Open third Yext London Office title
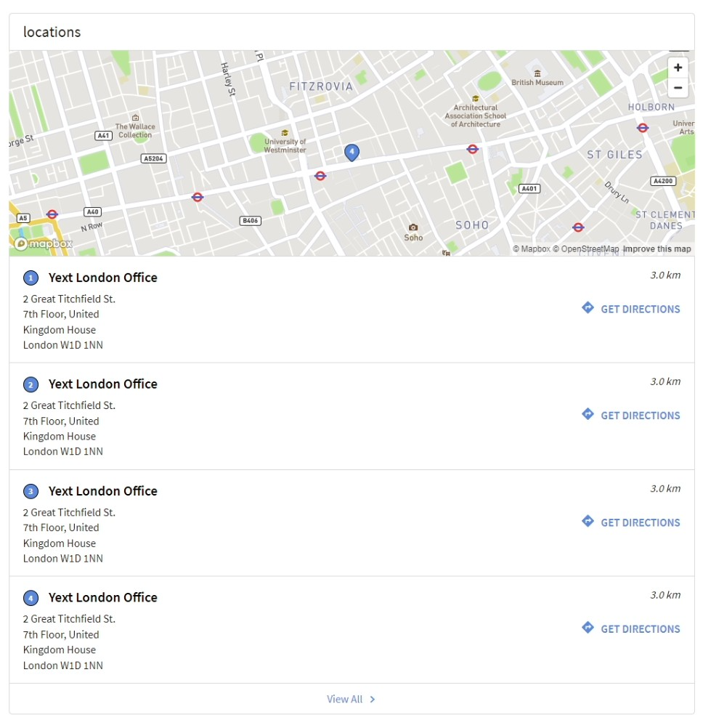Viewport: 703px width, 728px height. (x=103, y=491)
